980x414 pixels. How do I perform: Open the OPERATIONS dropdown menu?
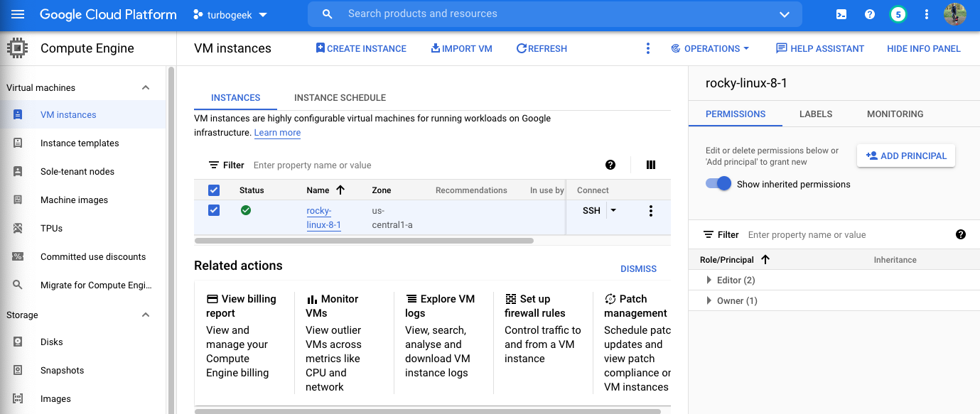pos(711,48)
